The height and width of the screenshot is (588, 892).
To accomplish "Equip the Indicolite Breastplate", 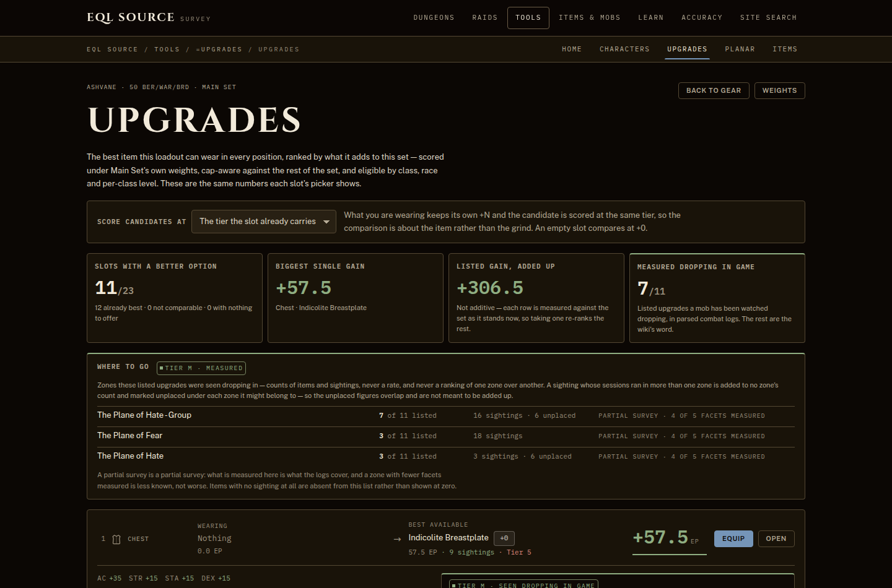I will coord(733,538).
